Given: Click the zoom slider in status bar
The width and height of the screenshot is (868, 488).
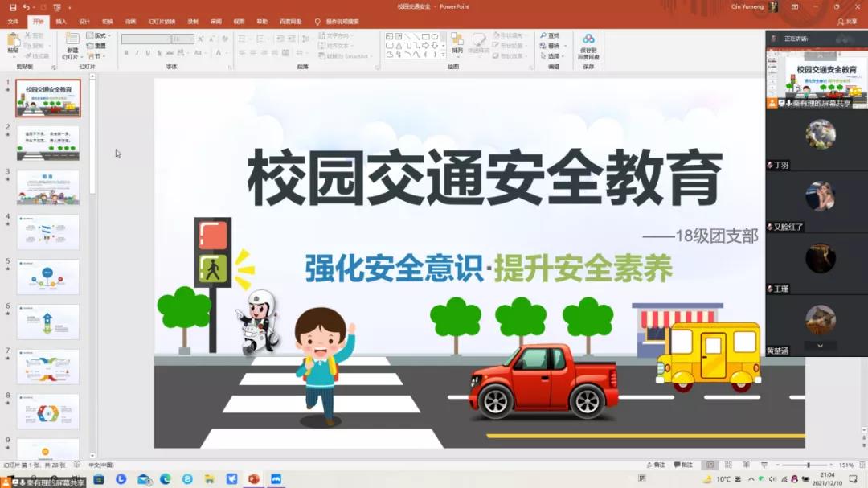Looking at the screenshot, I should point(807,465).
